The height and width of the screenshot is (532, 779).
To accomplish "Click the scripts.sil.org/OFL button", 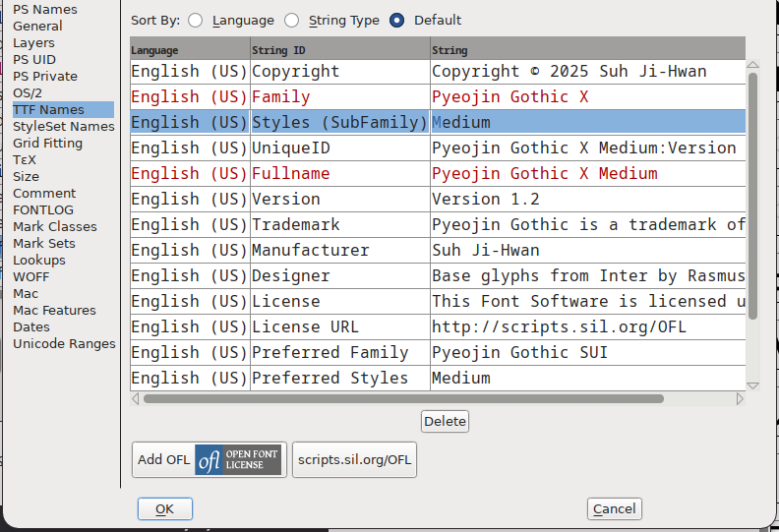I will tap(354, 460).
